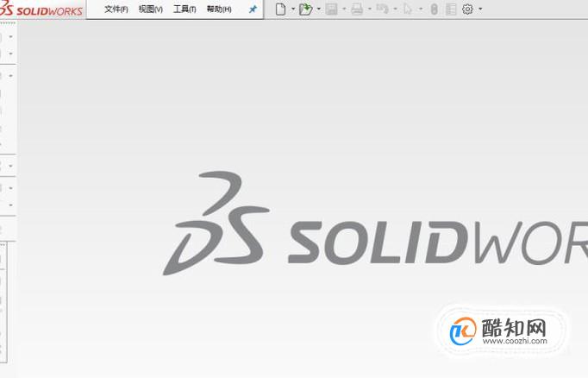Click the SolidWorks logo in the title bar

pos(41,9)
